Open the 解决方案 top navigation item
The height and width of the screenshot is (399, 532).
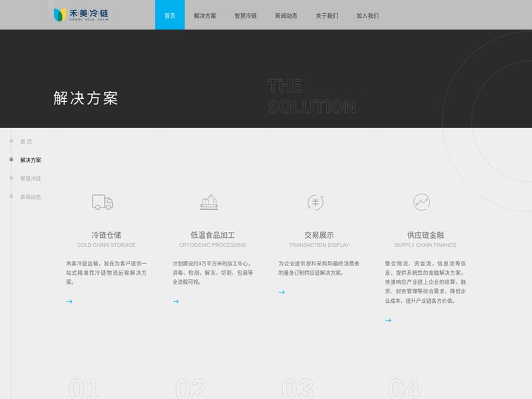click(205, 16)
